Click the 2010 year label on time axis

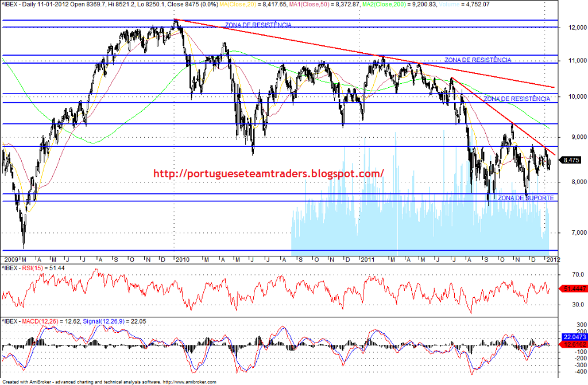pyautogui.click(x=183, y=259)
